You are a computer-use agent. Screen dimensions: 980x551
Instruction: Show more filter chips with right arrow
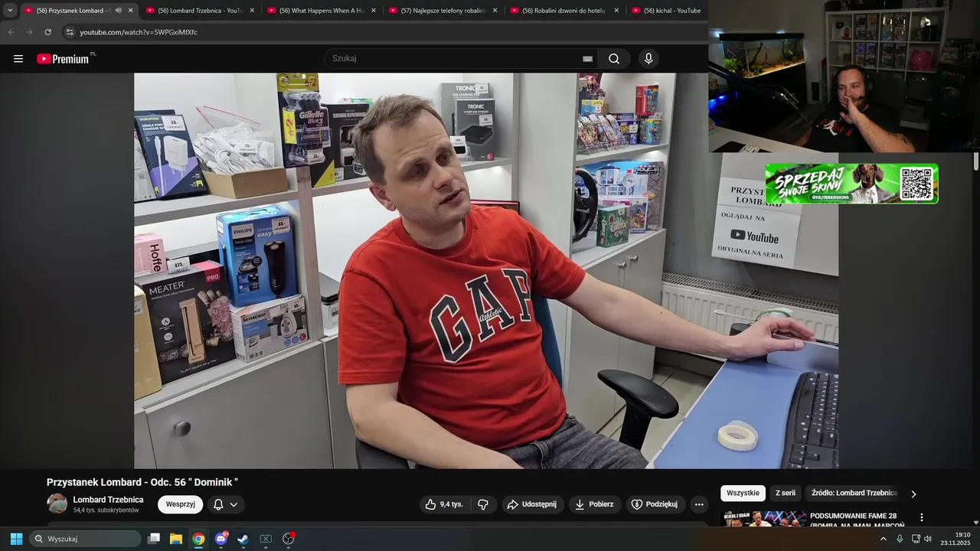[913, 494]
